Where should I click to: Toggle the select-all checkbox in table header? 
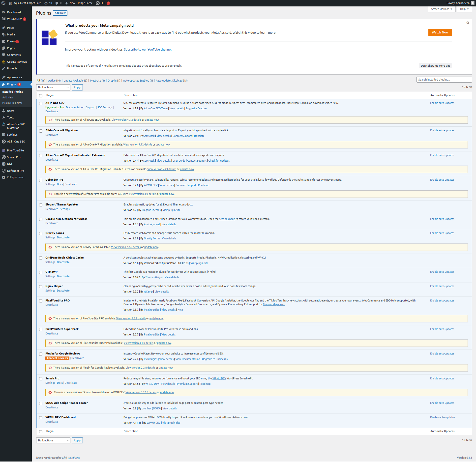41,96
